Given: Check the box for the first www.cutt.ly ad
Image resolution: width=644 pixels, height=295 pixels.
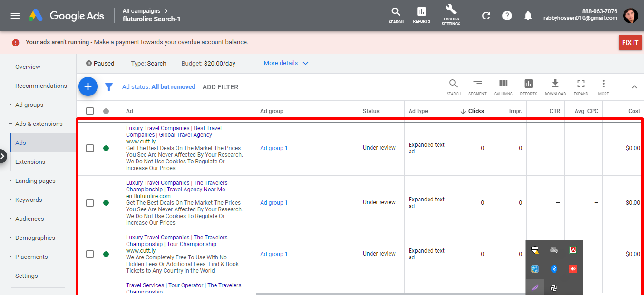Looking at the screenshot, I should (x=90, y=148).
